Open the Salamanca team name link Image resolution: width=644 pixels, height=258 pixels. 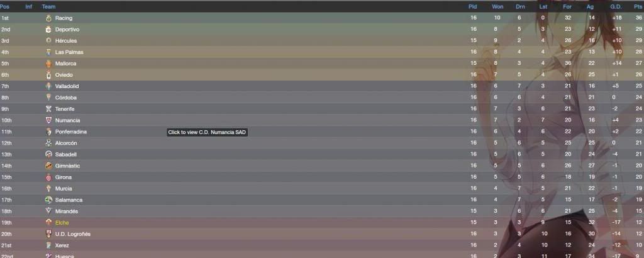(69, 200)
